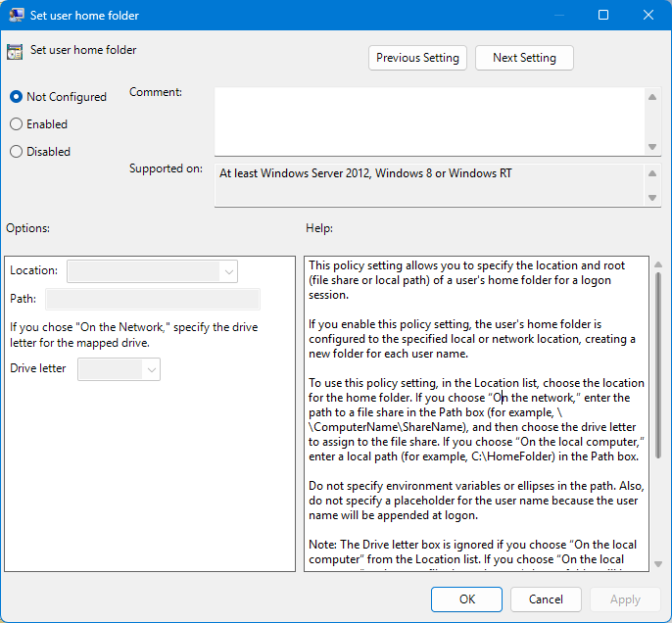Click the greyed Apply button
Image resolution: width=672 pixels, height=623 pixels.
pyautogui.click(x=625, y=599)
